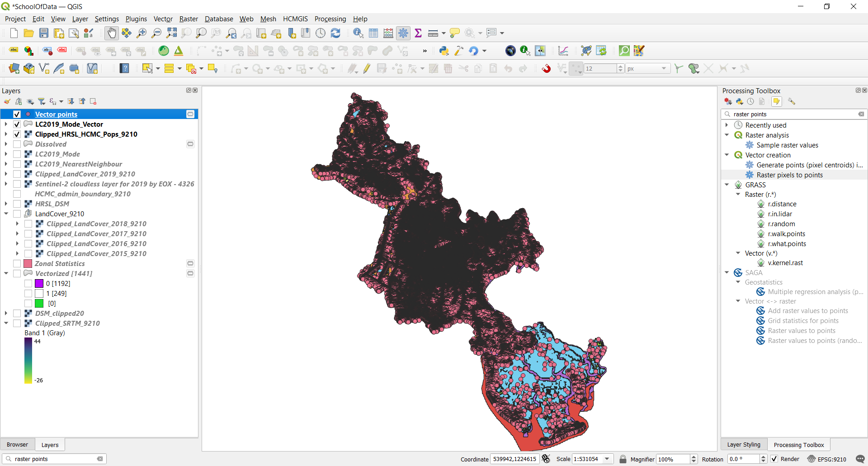Screen dimensions: 868x466
Task: Switch to the Layer Styling tab
Action: pos(744,445)
